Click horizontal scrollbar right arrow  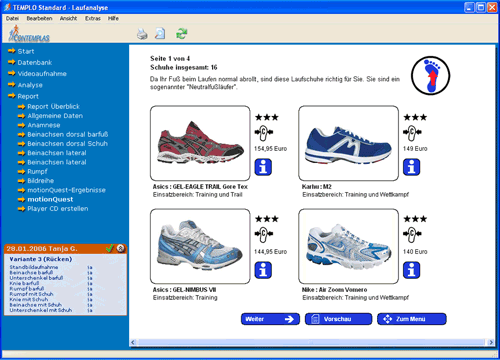coord(491,342)
